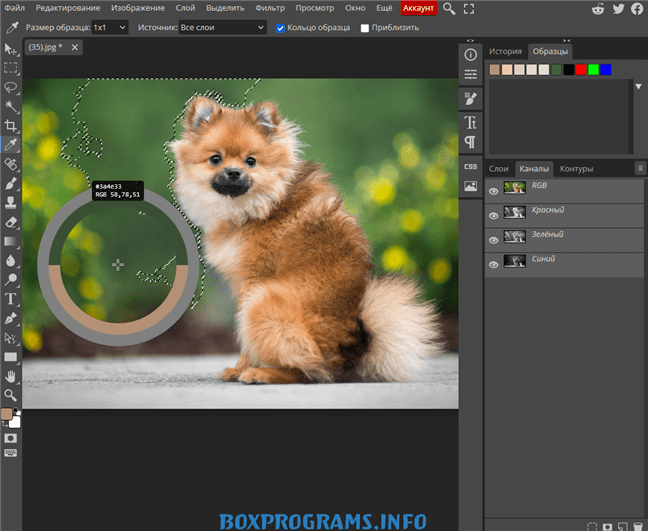Select the Синий channel thumbnail
Viewport: 648px width, 531px height.
[x=515, y=261]
